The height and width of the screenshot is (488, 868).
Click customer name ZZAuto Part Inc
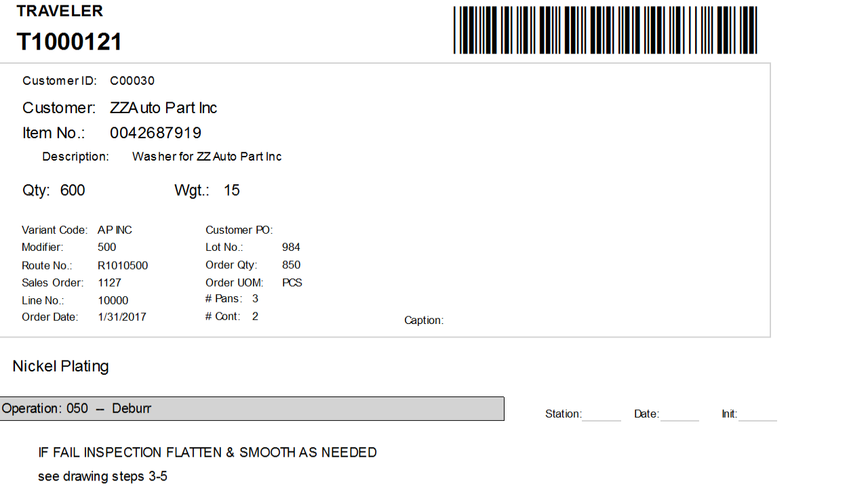coord(163,108)
